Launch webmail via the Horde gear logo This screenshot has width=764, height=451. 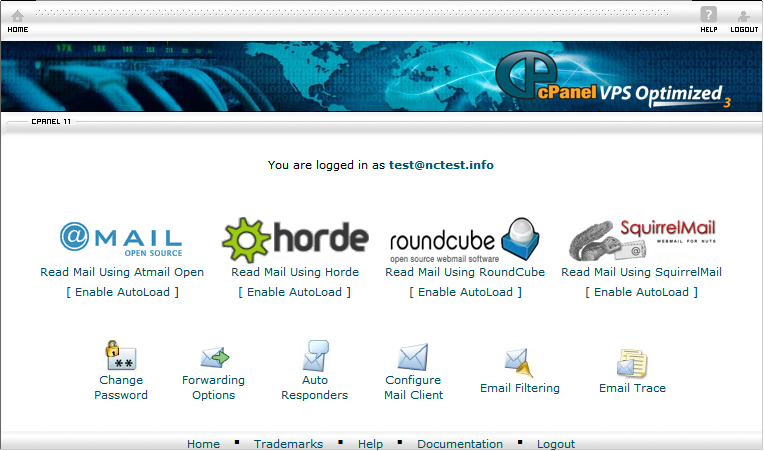point(295,240)
